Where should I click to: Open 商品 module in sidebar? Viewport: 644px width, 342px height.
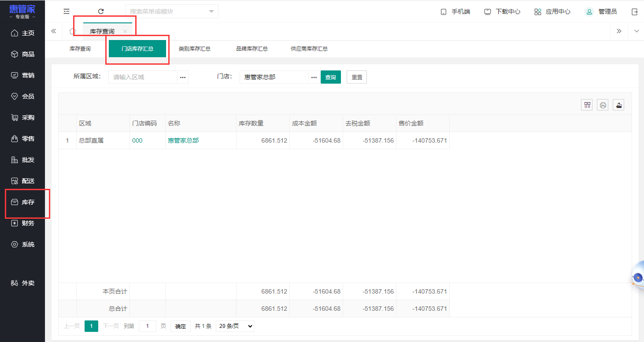coord(22,54)
